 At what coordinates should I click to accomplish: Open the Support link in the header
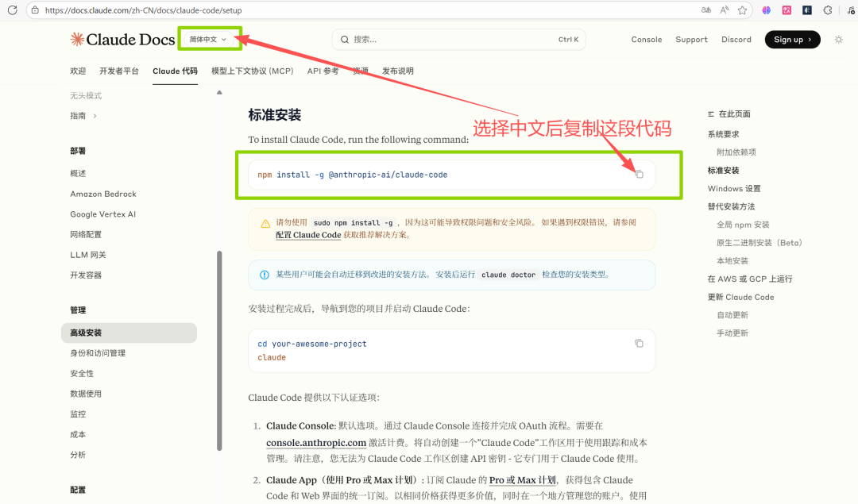pos(691,40)
